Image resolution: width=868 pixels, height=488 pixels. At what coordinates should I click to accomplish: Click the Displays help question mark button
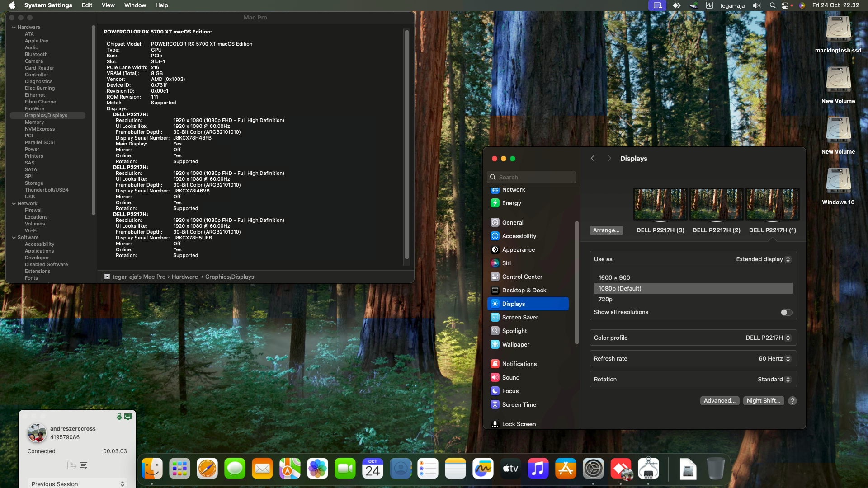coord(793,401)
